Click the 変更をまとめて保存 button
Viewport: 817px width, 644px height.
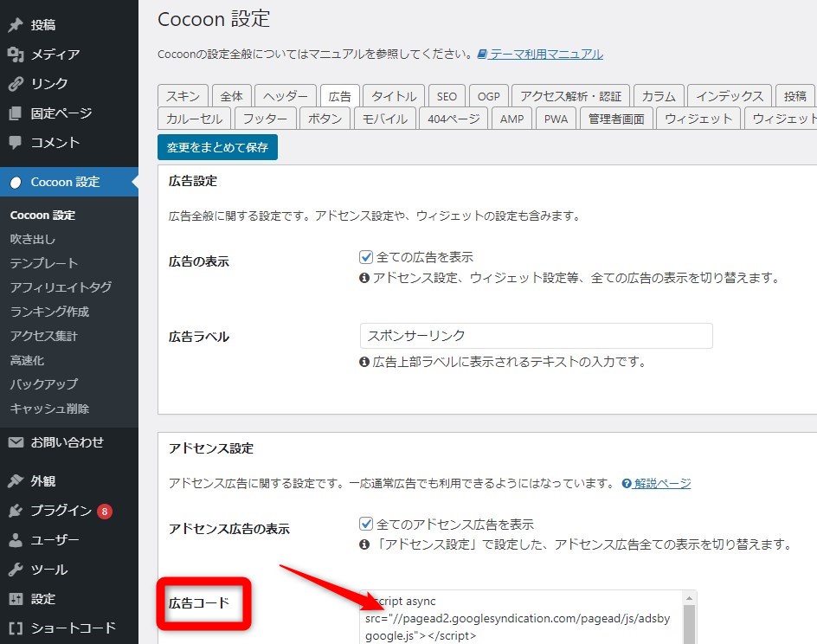(217, 147)
